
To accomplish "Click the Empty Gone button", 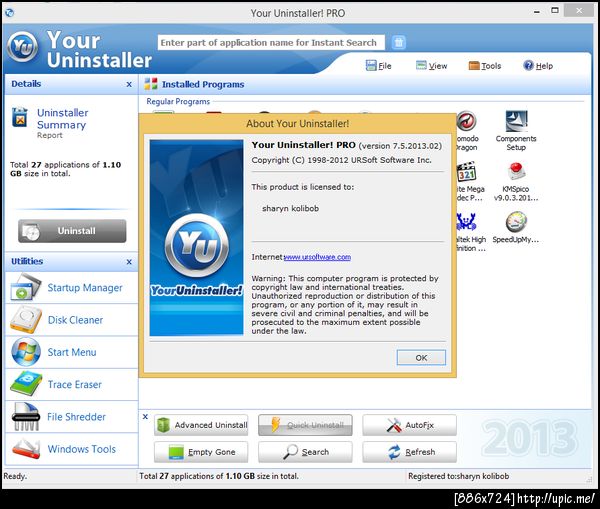I will tap(201, 452).
